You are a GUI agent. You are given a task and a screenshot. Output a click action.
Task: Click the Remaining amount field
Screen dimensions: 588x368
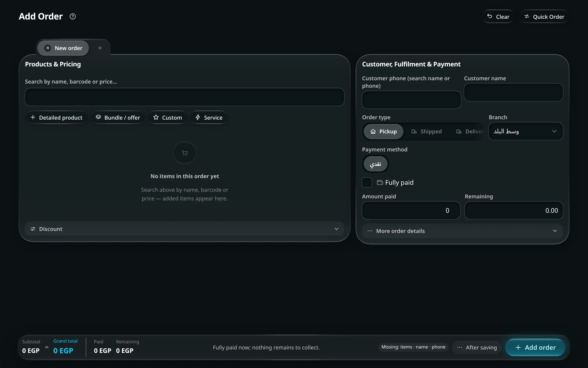coord(514,210)
